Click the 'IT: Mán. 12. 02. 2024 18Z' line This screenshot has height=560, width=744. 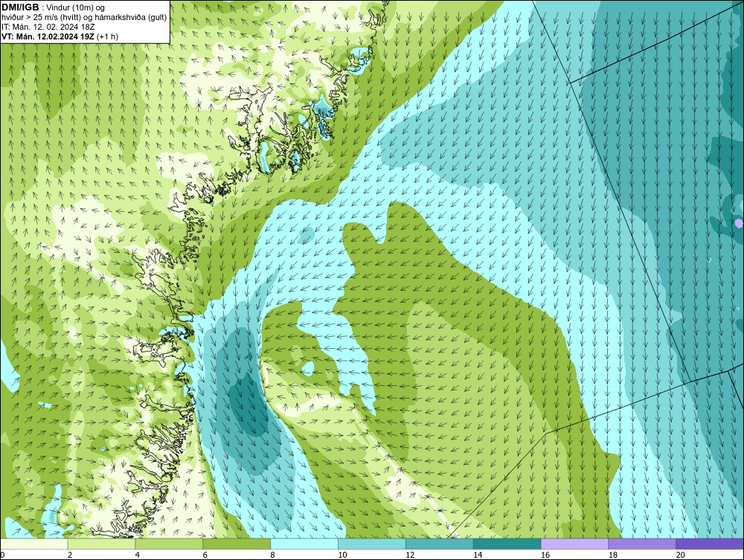click(x=48, y=27)
